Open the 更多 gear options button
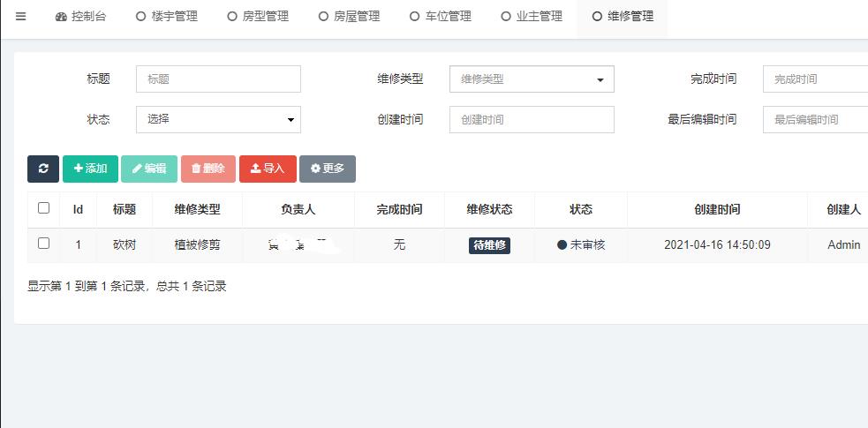 (x=327, y=169)
